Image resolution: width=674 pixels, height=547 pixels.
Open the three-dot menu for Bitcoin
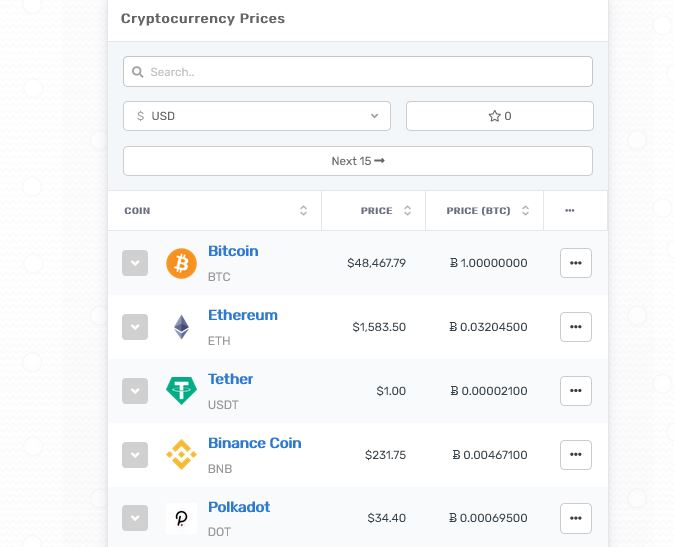tap(576, 263)
